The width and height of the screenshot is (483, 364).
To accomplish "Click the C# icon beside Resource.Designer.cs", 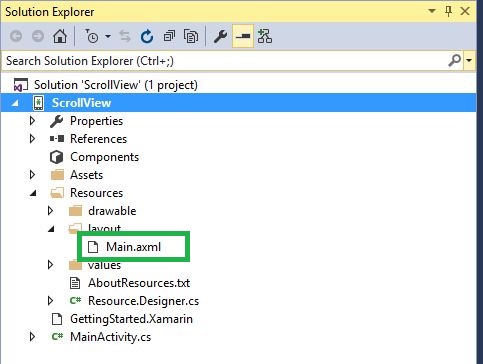I will point(75,301).
